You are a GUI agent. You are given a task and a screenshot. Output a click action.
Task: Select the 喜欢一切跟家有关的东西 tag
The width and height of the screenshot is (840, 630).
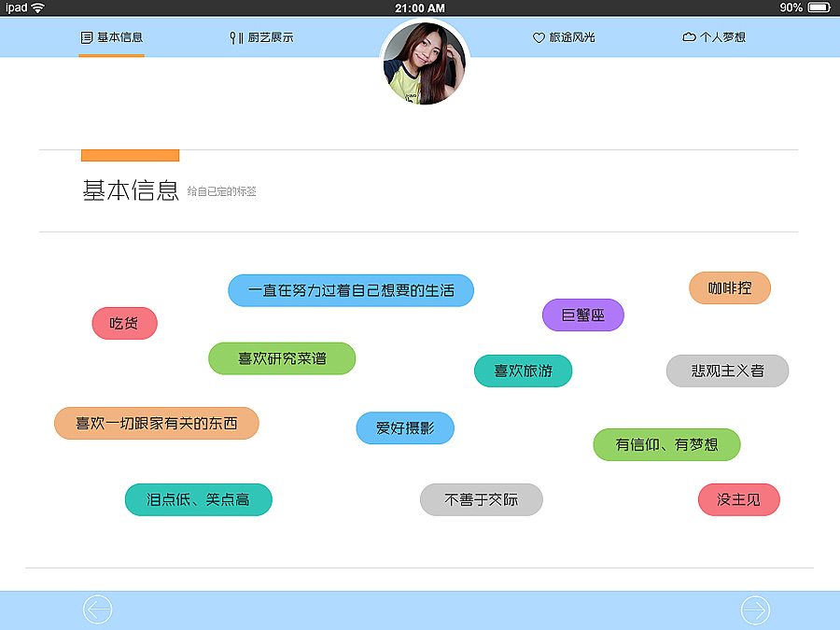157,423
